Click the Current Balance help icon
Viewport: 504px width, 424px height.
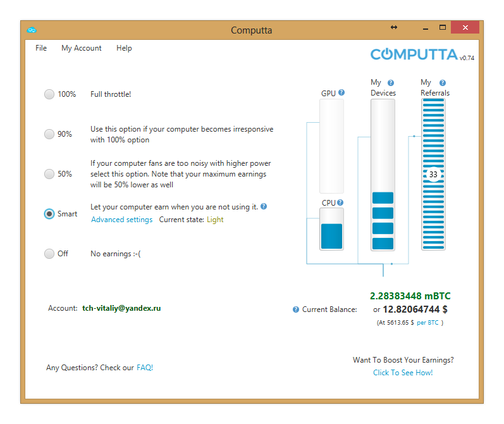296,309
